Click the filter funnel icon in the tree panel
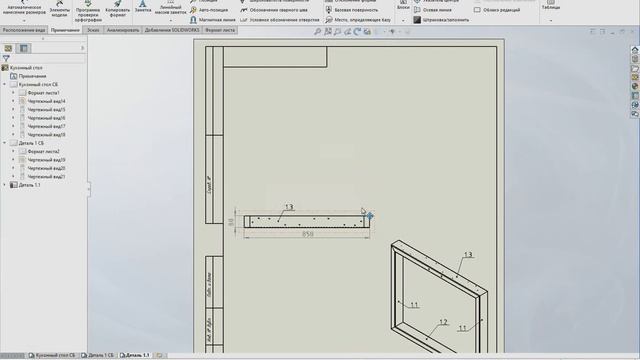 [6, 58]
